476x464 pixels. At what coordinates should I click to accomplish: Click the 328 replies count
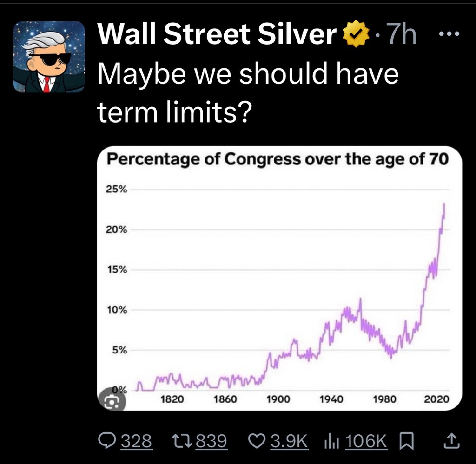coord(137,441)
